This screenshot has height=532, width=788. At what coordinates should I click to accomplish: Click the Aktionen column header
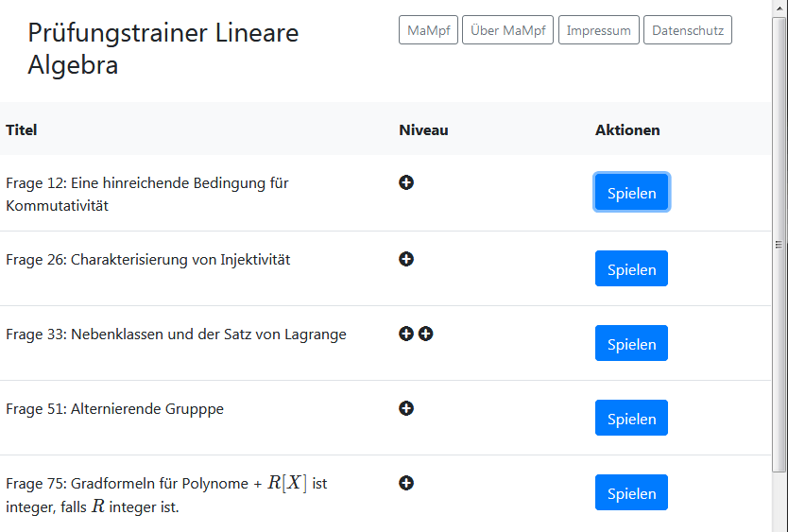(627, 129)
